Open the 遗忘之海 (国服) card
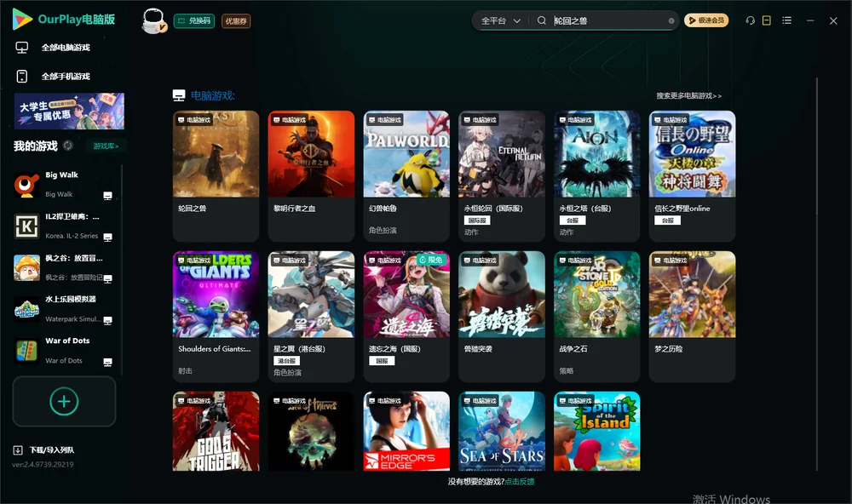This screenshot has height=504, width=852. click(406, 316)
